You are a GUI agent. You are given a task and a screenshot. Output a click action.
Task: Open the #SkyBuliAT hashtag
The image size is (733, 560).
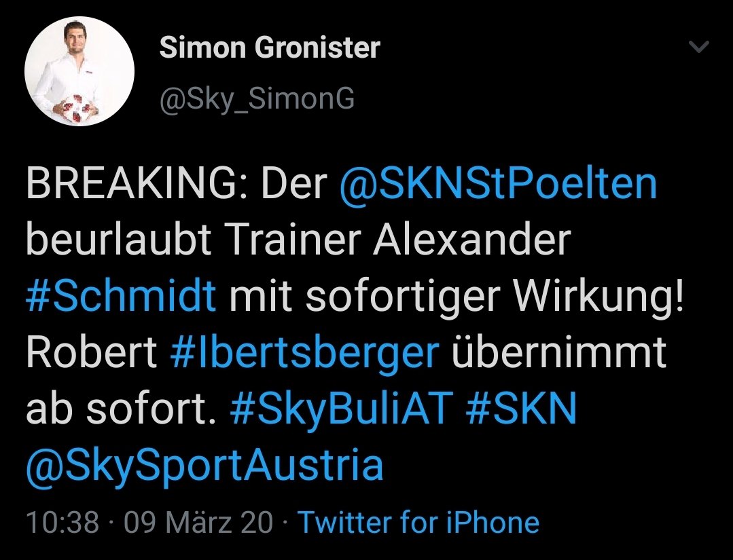point(342,408)
